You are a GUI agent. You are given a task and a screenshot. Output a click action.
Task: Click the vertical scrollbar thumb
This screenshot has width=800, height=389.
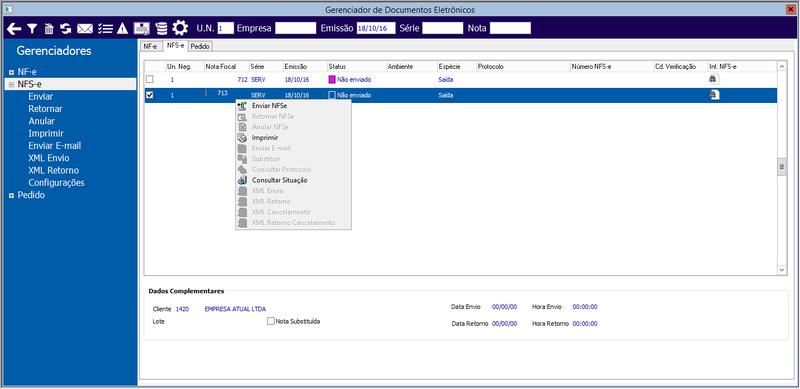(x=782, y=167)
